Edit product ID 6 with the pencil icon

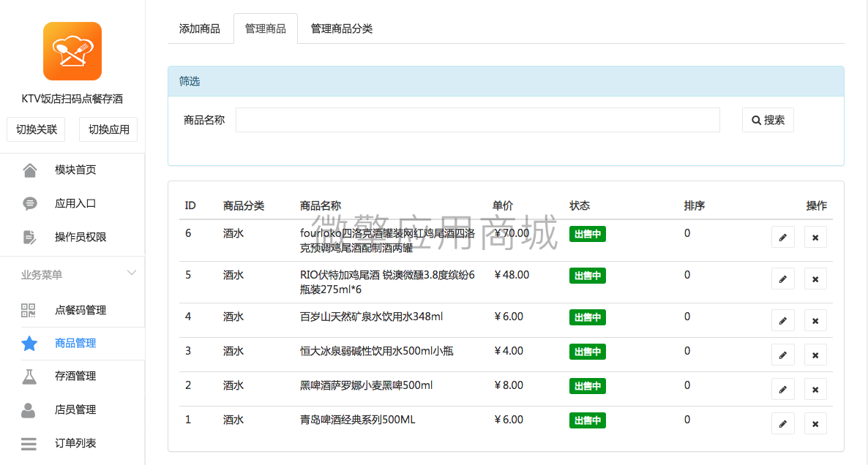[x=783, y=238]
